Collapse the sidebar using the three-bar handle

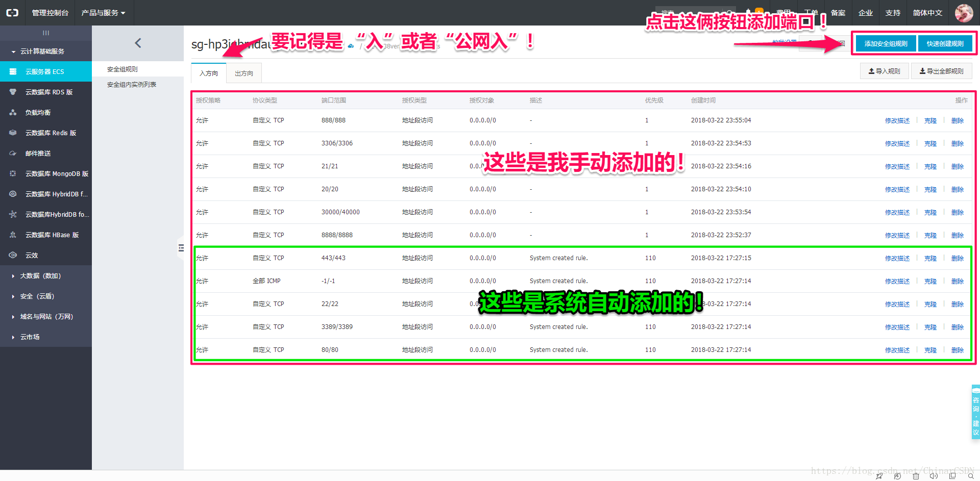pyautogui.click(x=46, y=33)
